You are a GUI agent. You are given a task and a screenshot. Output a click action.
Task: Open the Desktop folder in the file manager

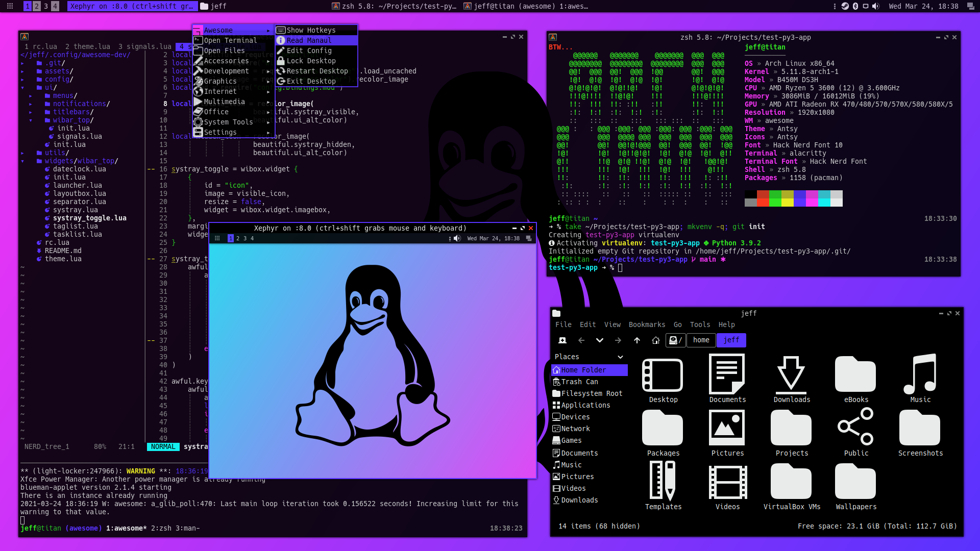pyautogui.click(x=663, y=380)
